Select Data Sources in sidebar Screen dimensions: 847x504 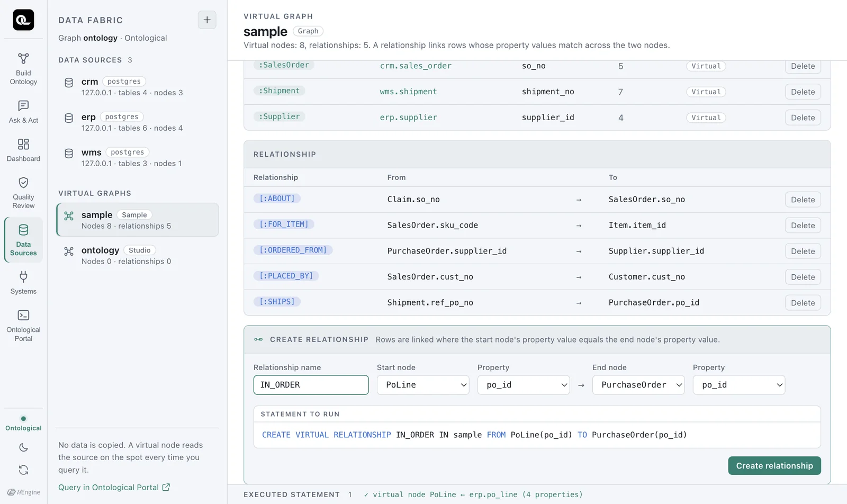click(x=23, y=240)
